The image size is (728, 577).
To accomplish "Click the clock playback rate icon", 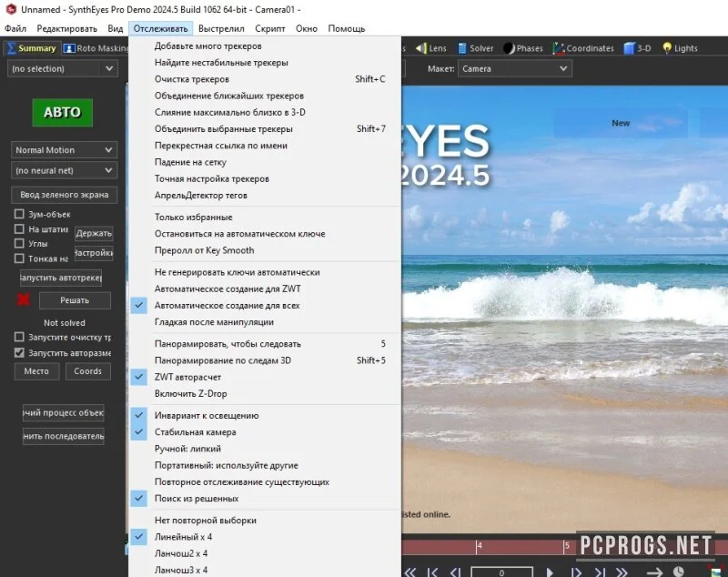I will click(x=679, y=572).
